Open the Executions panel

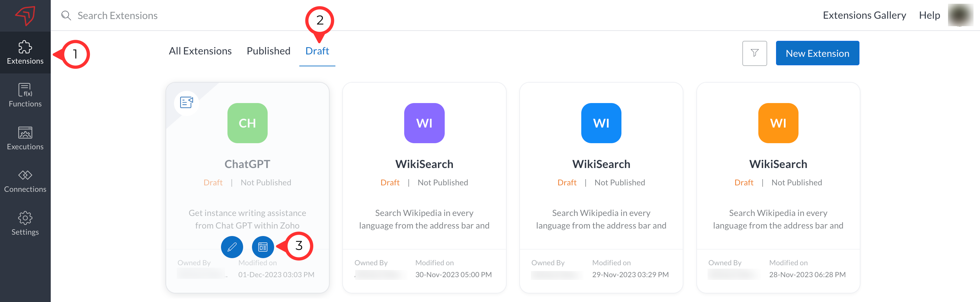pyautogui.click(x=25, y=138)
